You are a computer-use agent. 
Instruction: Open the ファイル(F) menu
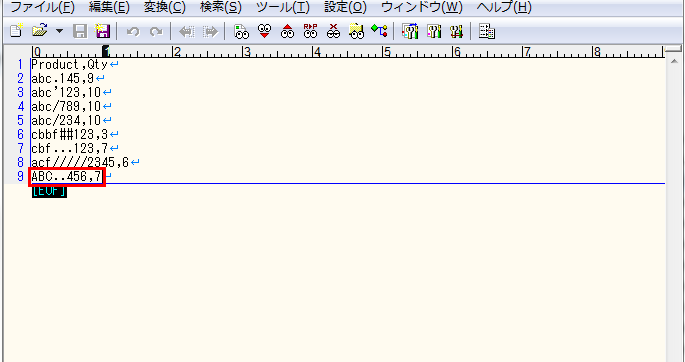[x=42, y=7]
